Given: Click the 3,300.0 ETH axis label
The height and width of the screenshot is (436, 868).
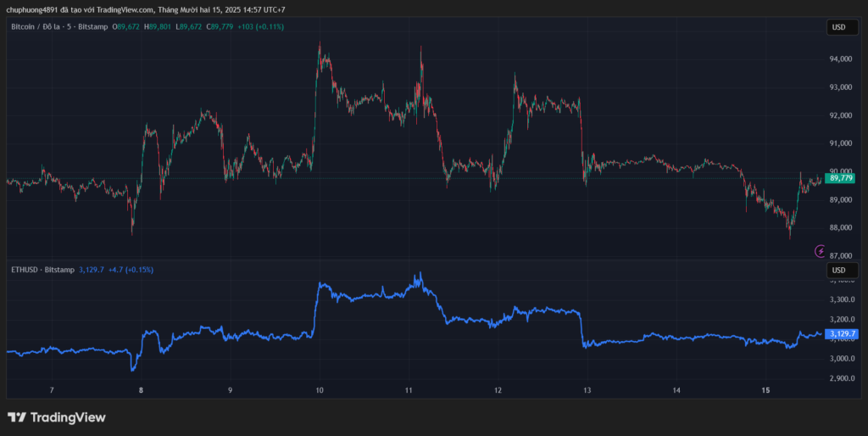Looking at the screenshot, I should point(841,299).
